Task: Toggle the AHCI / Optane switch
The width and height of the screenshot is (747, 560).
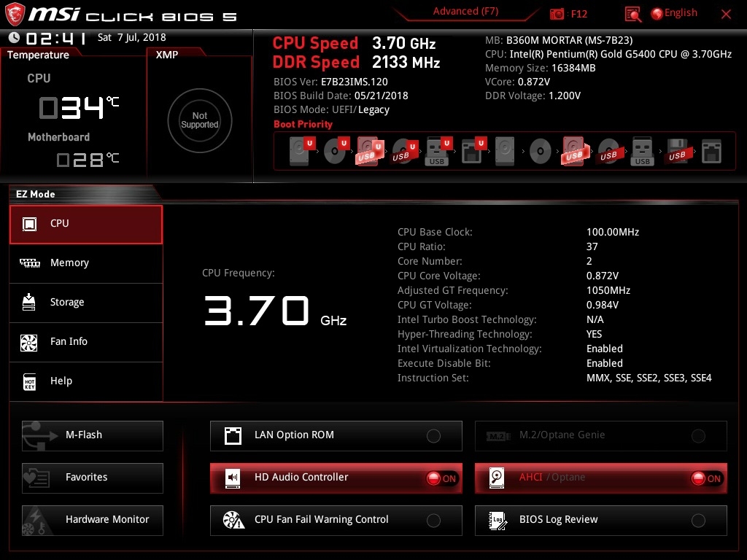Action: coord(706,478)
